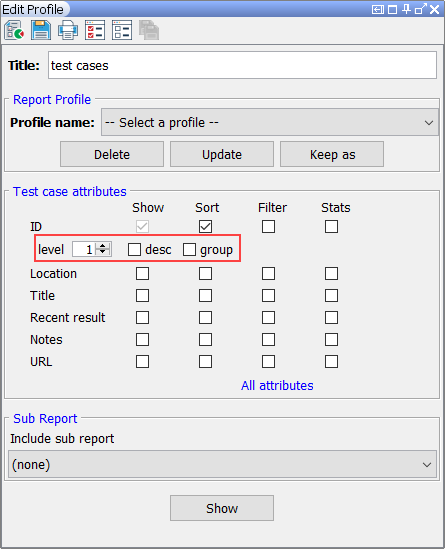445x549 pixels.
Task: Click the pin panel icon in title bar
Action: pos(406,9)
